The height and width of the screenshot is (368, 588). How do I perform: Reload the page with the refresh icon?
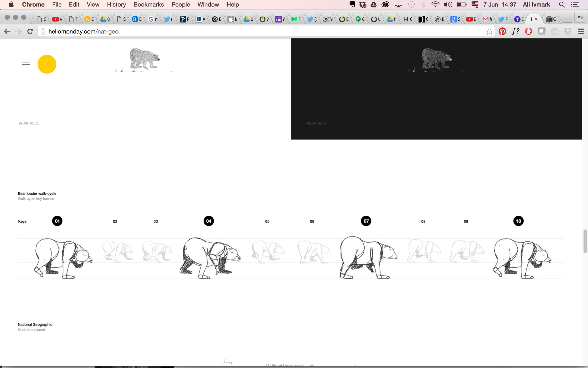30,31
